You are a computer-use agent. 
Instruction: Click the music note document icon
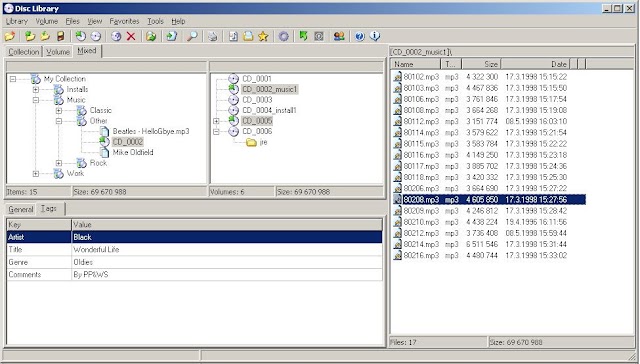(233, 36)
